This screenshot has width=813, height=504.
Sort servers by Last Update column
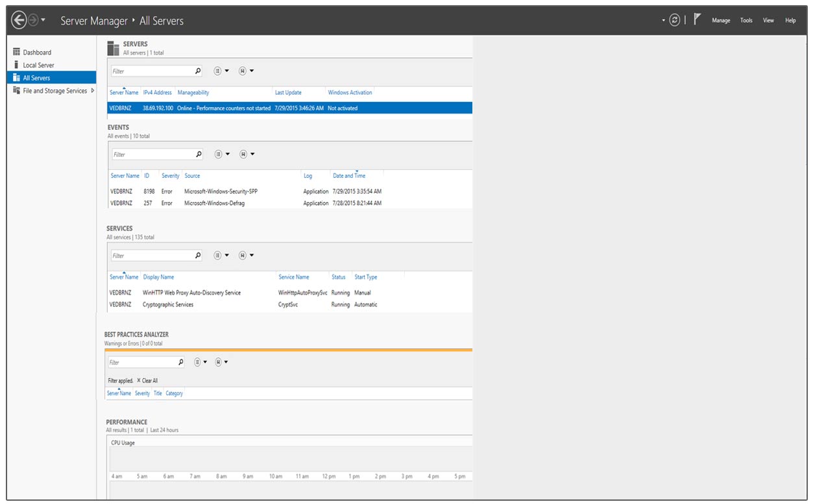288,93
